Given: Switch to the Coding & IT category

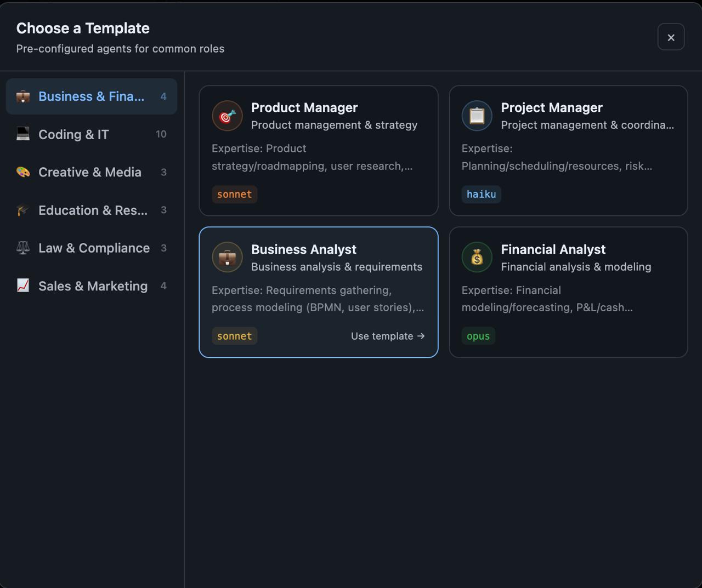Looking at the screenshot, I should point(73,134).
